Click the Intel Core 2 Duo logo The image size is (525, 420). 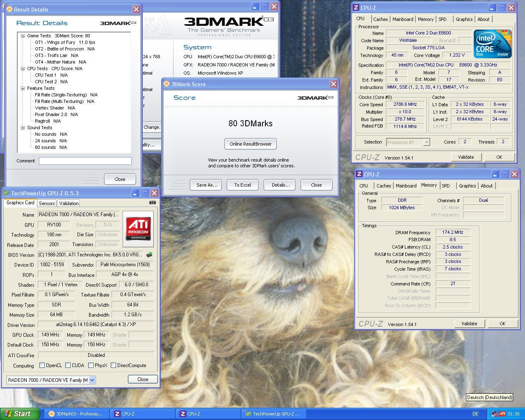point(493,43)
